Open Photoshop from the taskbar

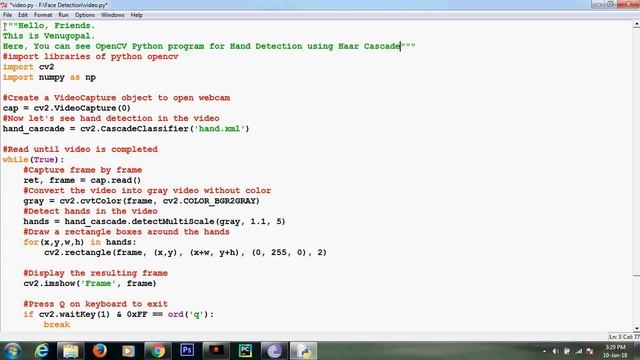click(187, 350)
